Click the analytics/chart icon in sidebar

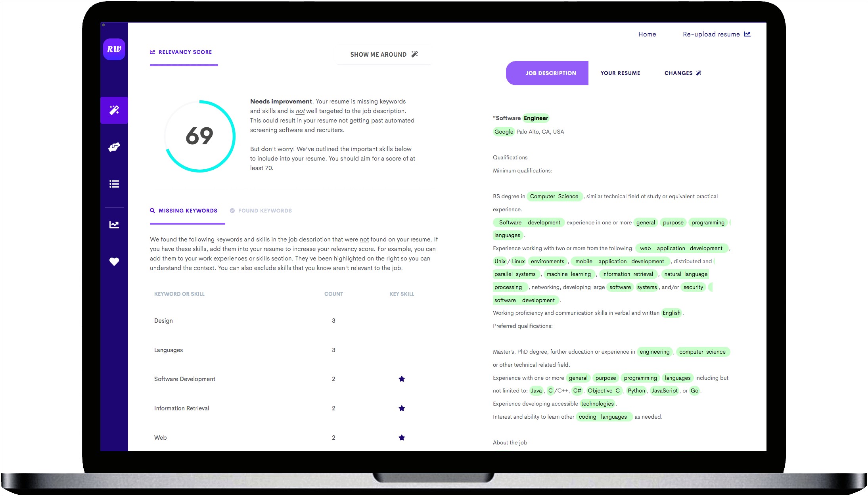pos(114,224)
